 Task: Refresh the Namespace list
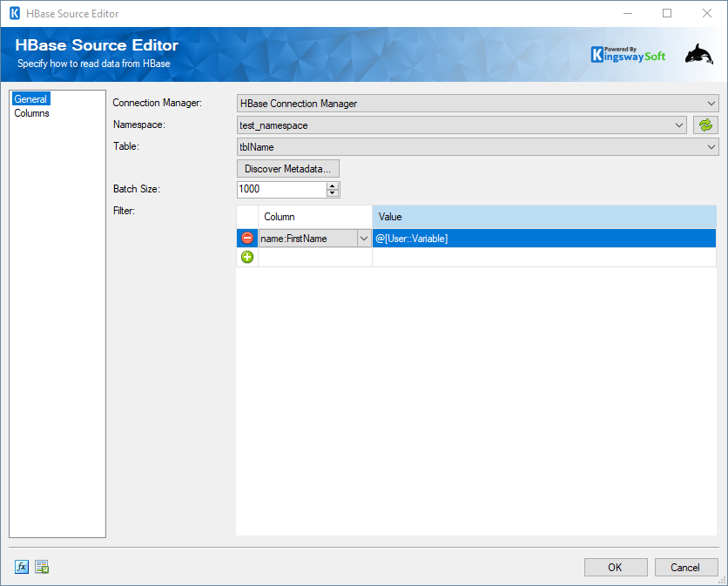(x=705, y=125)
